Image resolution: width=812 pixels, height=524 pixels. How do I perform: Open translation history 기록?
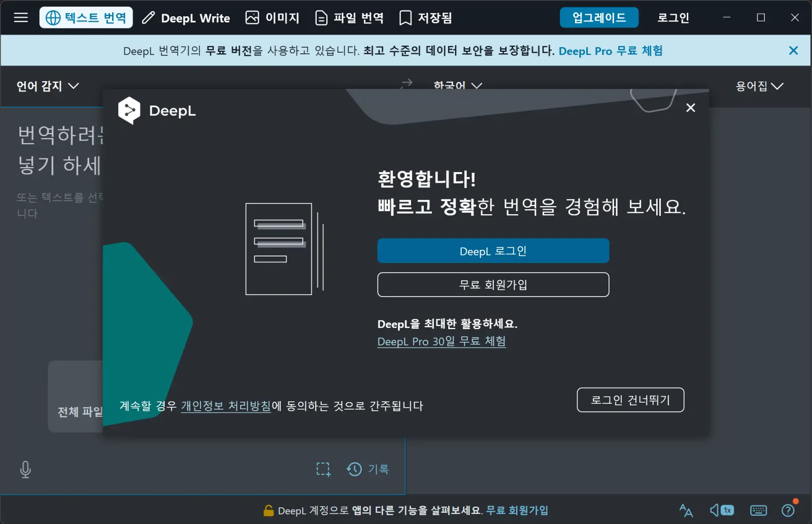[x=368, y=469]
